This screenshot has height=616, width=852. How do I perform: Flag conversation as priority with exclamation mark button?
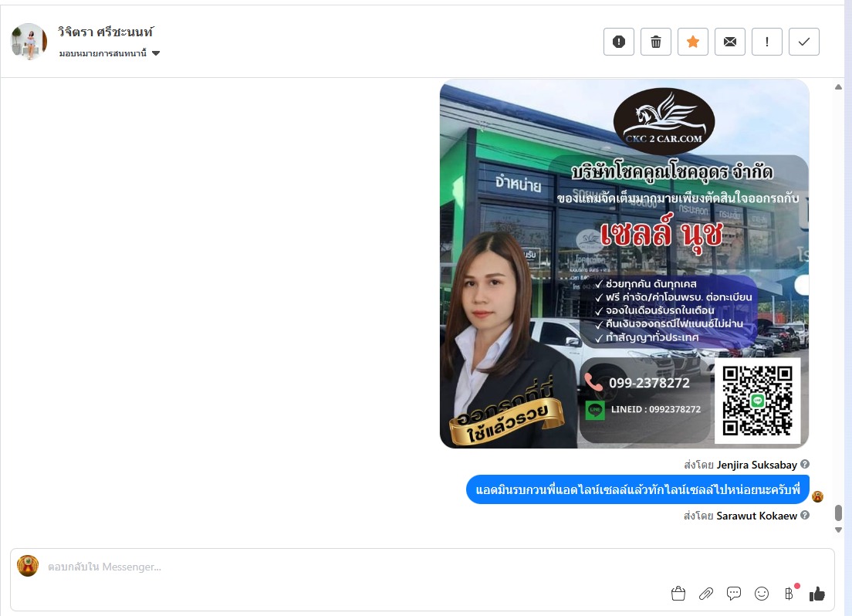(x=766, y=42)
